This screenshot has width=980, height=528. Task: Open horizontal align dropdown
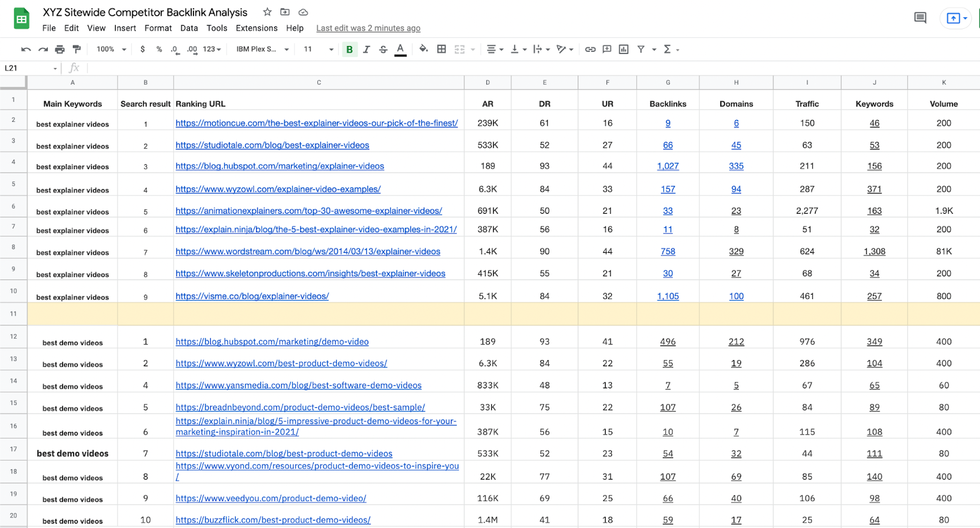(x=494, y=49)
